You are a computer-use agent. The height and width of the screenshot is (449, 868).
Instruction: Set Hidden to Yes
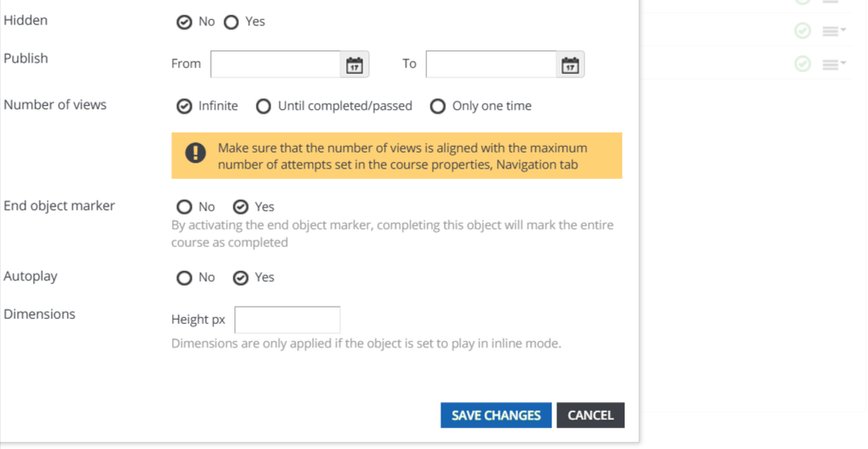point(231,22)
